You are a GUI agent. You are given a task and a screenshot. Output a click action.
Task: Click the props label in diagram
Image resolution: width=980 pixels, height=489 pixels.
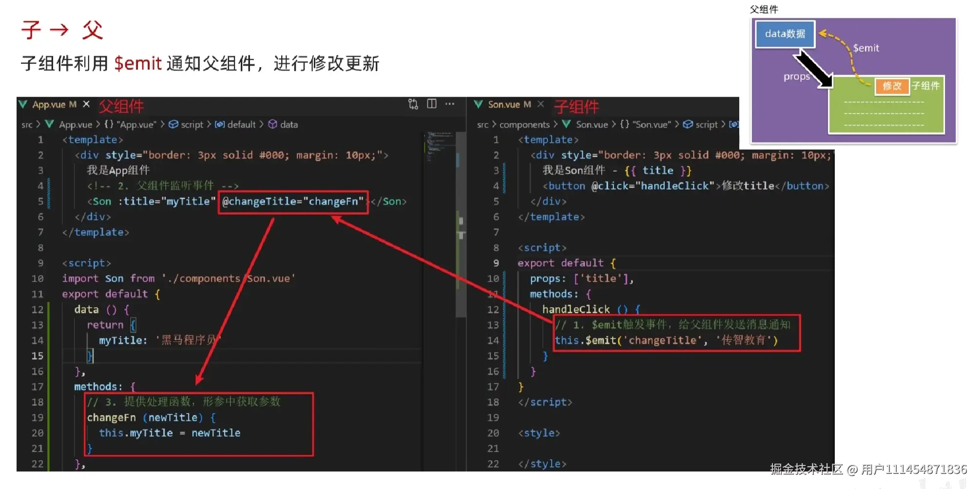[796, 77]
